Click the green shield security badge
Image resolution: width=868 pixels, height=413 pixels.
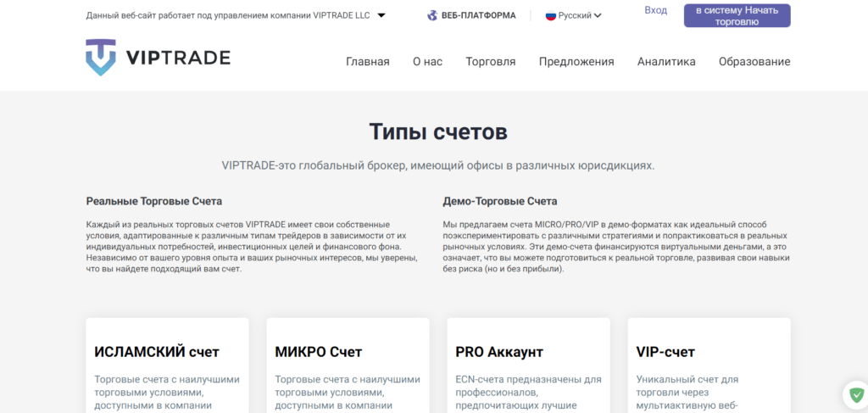pyautogui.click(x=857, y=394)
